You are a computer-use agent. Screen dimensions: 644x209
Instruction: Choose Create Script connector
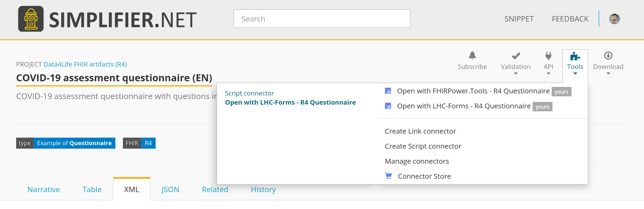click(x=423, y=146)
